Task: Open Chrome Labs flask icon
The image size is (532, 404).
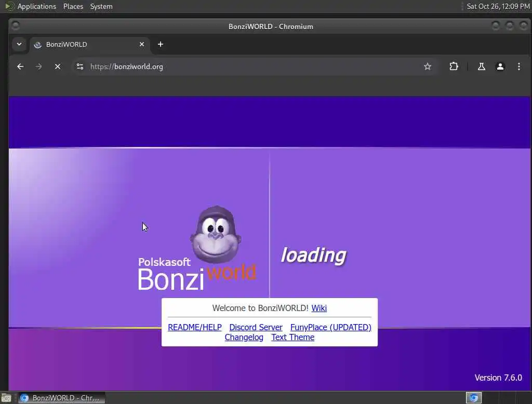Action: [482, 66]
